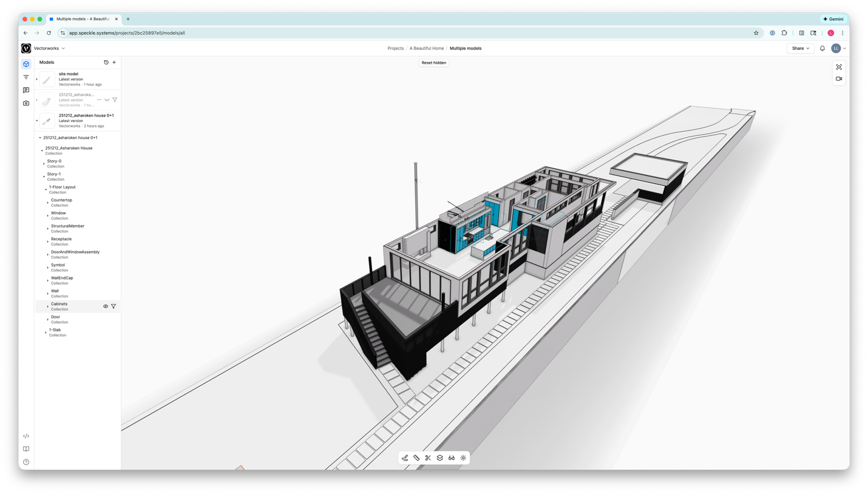868x494 pixels.
Task: Add a new model with the plus button
Action: coord(114,62)
